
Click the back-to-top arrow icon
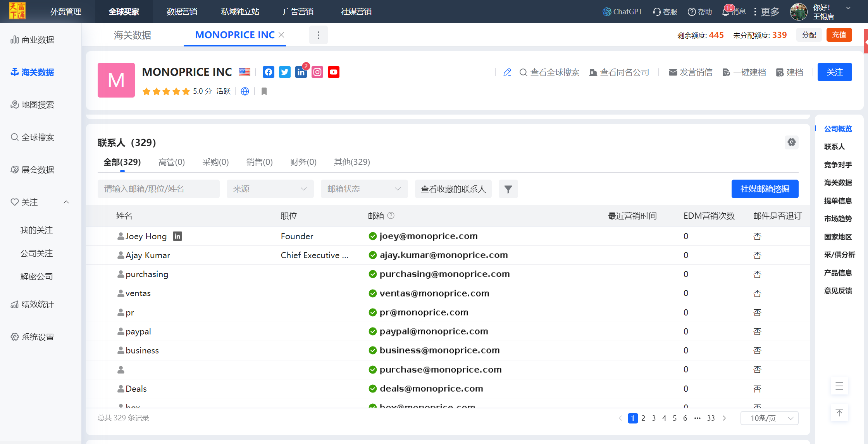(x=839, y=413)
